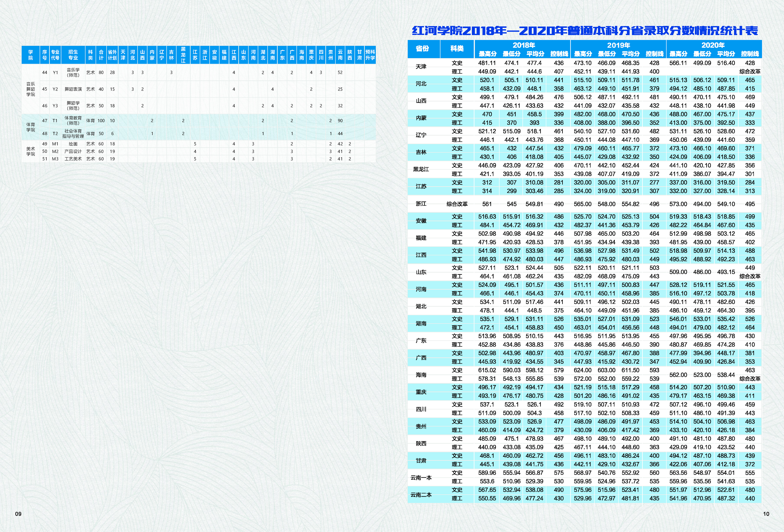
Task: Click major code Y3
Action: tap(55, 105)
